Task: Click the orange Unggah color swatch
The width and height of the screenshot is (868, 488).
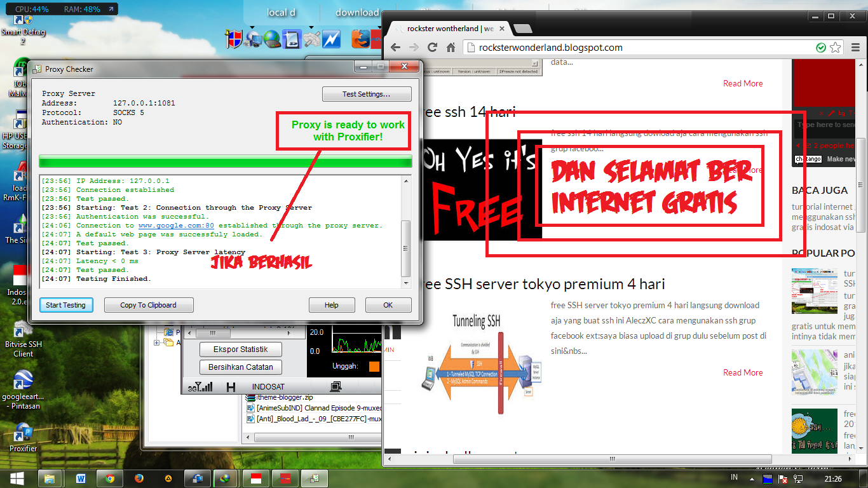Action: 374,367
